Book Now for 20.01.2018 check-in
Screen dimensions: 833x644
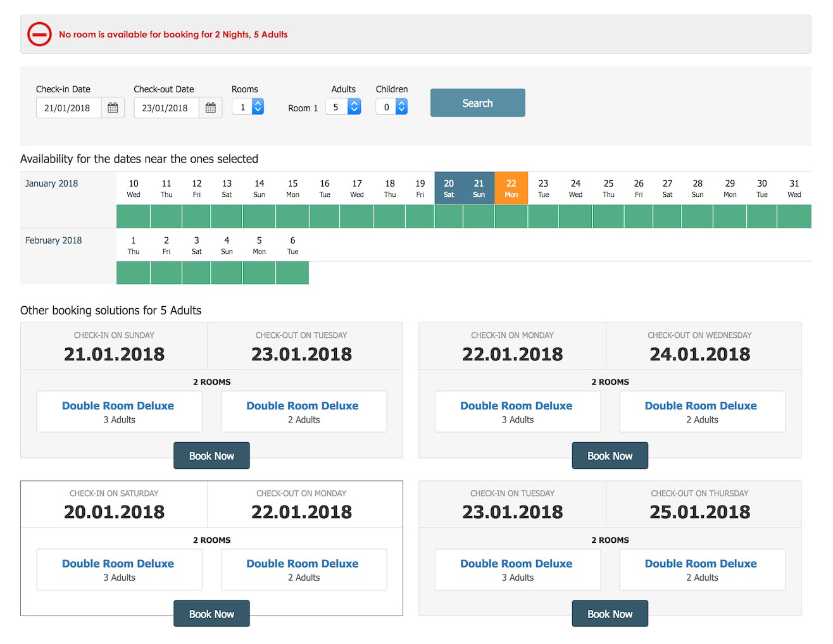coord(211,614)
